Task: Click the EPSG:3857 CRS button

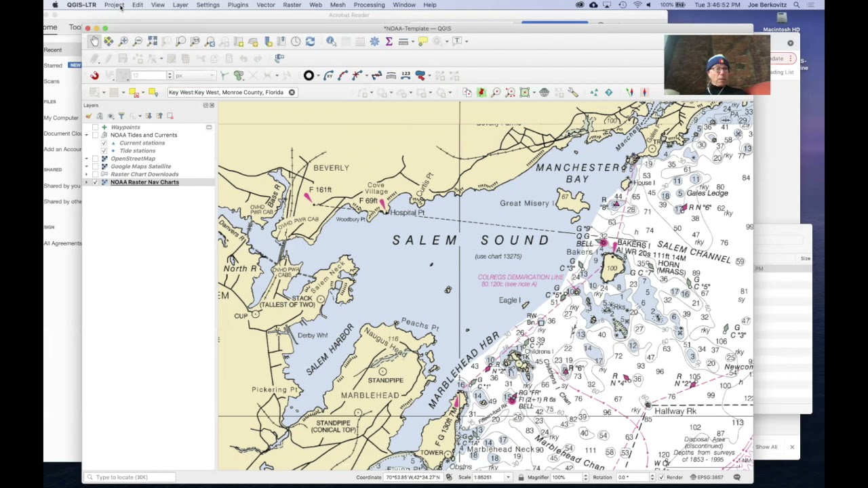Action: point(707,477)
